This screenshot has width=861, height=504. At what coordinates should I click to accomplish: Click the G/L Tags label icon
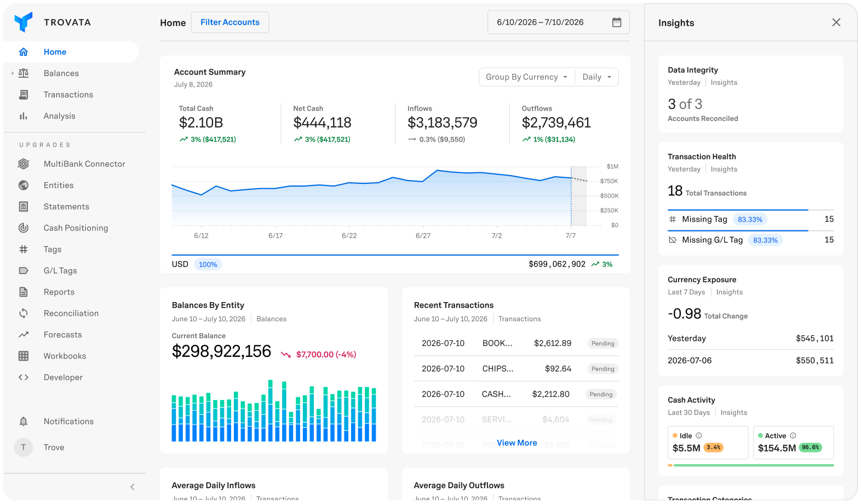[24, 270]
